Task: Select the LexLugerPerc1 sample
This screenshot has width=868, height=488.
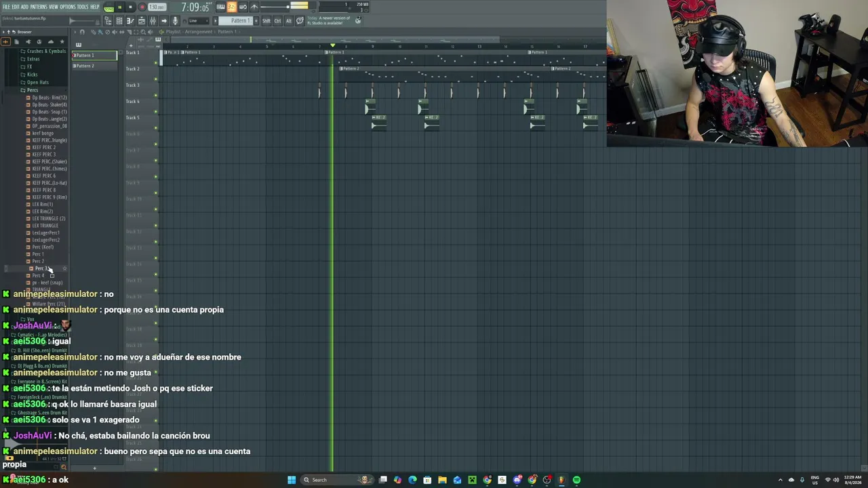Action: [x=45, y=232]
